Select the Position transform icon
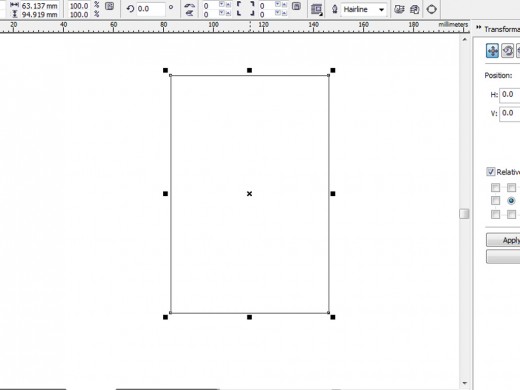Viewport: 520px width, 390px height. [492, 51]
